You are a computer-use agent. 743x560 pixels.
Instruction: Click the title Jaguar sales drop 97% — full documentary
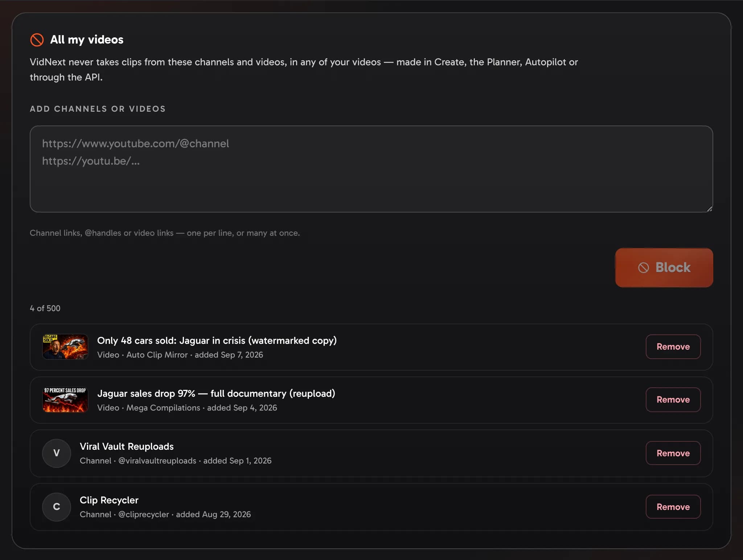pos(216,394)
